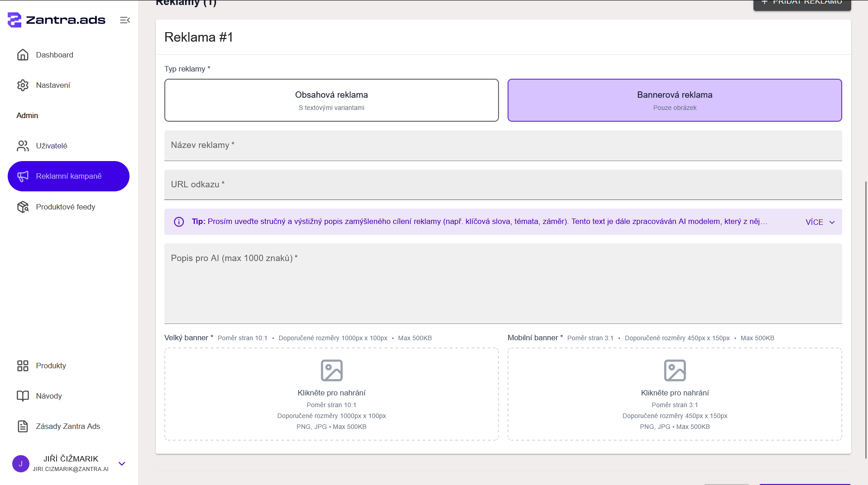Go to Nastavení in the sidebar
Screen dimensions: 868x485
coord(68,85)
